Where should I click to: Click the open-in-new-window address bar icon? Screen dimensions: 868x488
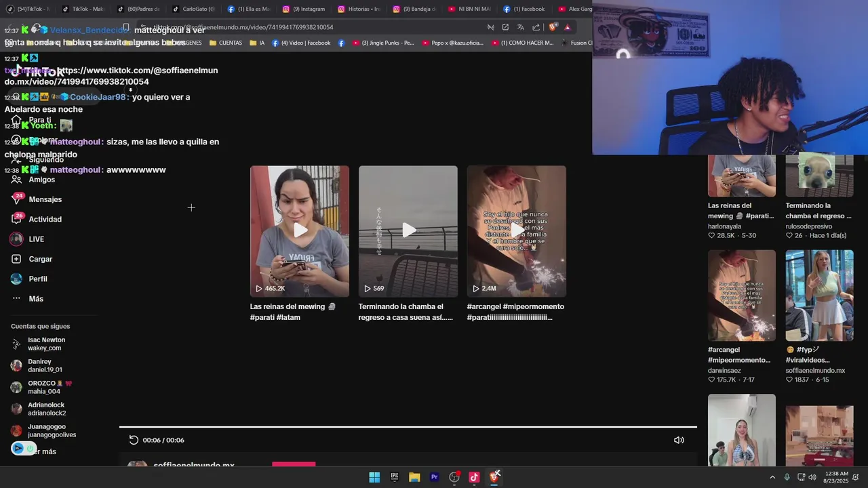(x=505, y=27)
